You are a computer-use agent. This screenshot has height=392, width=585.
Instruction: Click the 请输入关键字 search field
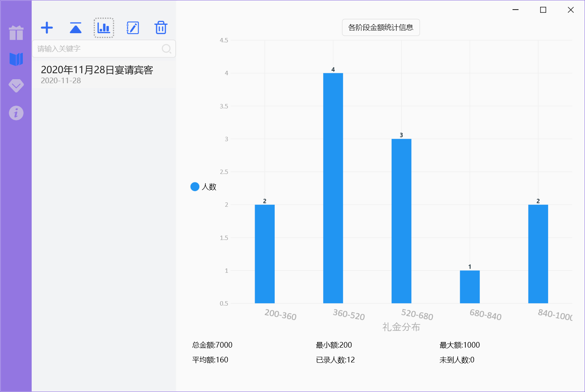tap(92, 49)
